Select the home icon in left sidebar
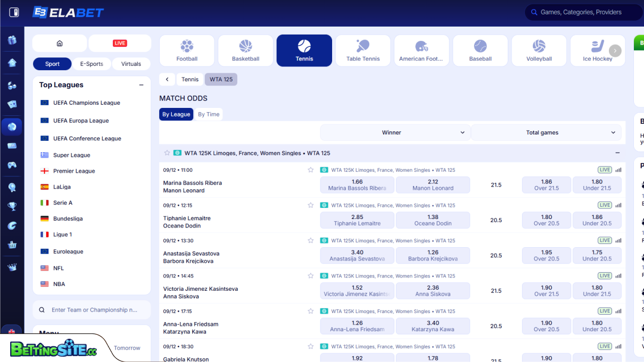 tap(12, 63)
